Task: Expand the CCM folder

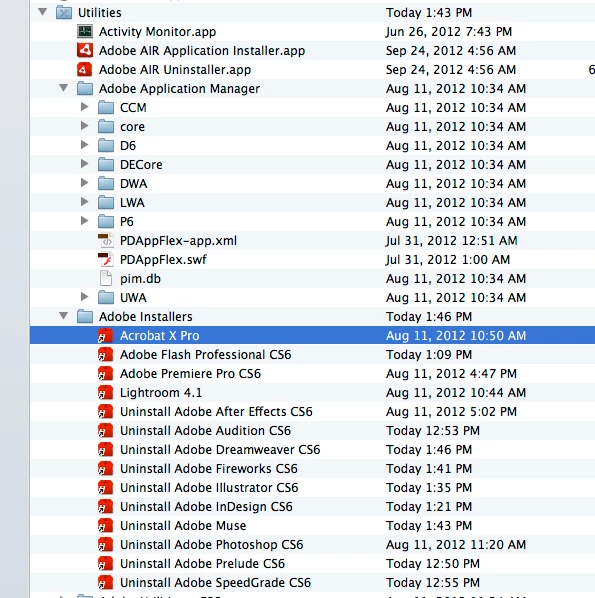Action: tap(85, 107)
